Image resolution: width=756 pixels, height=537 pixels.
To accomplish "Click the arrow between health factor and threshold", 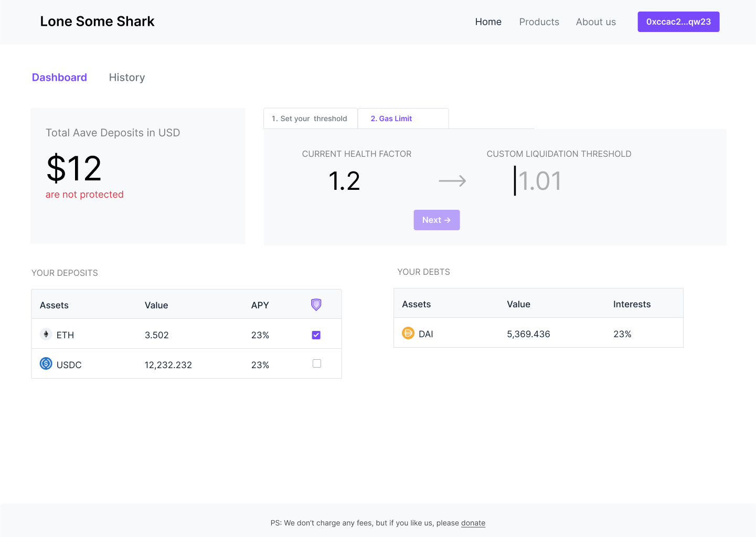I will (452, 181).
